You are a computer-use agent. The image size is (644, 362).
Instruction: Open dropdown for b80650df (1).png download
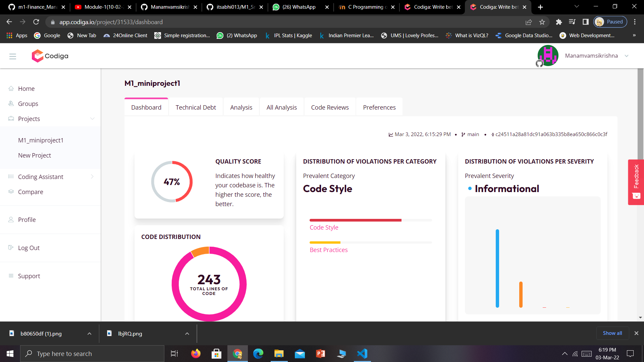(89, 334)
